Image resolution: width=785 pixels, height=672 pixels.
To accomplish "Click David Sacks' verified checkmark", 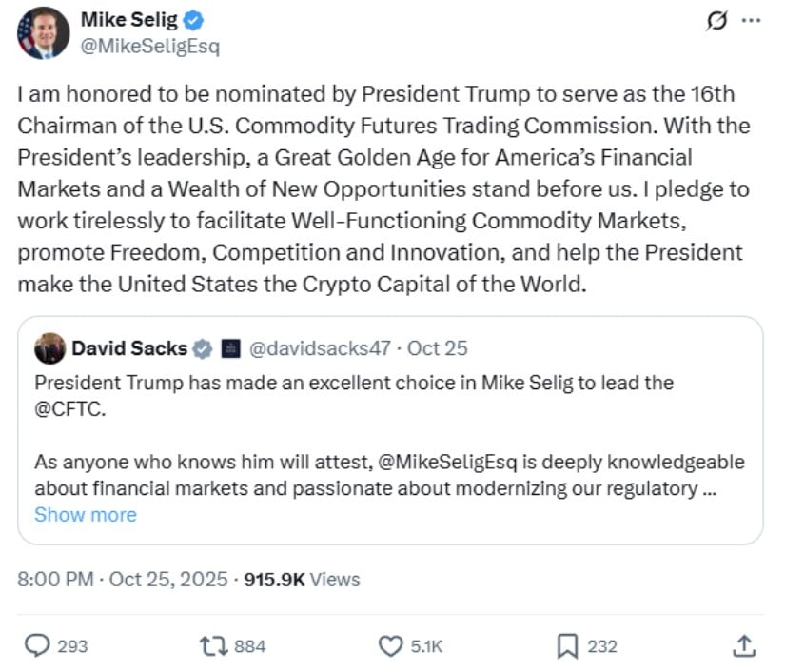I will 203,348.
